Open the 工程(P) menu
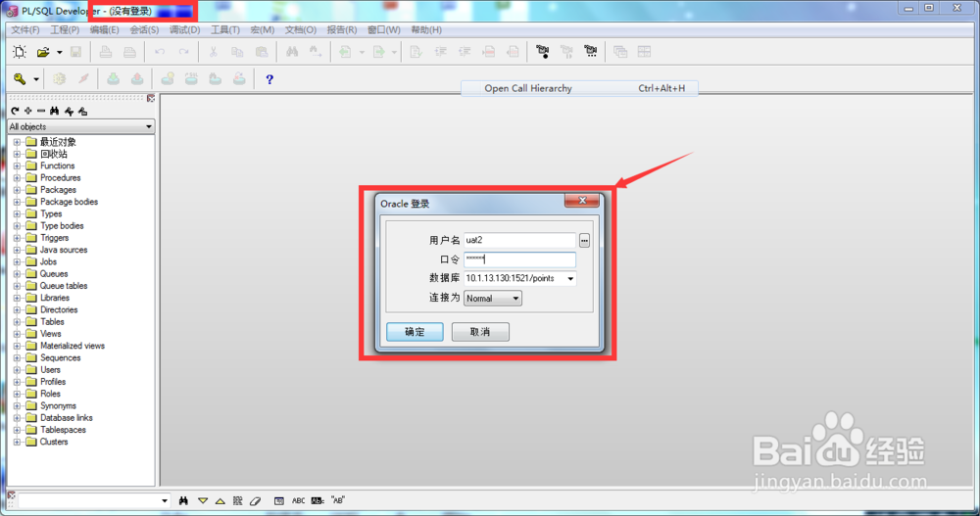This screenshot has width=980, height=516. click(x=65, y=30)
